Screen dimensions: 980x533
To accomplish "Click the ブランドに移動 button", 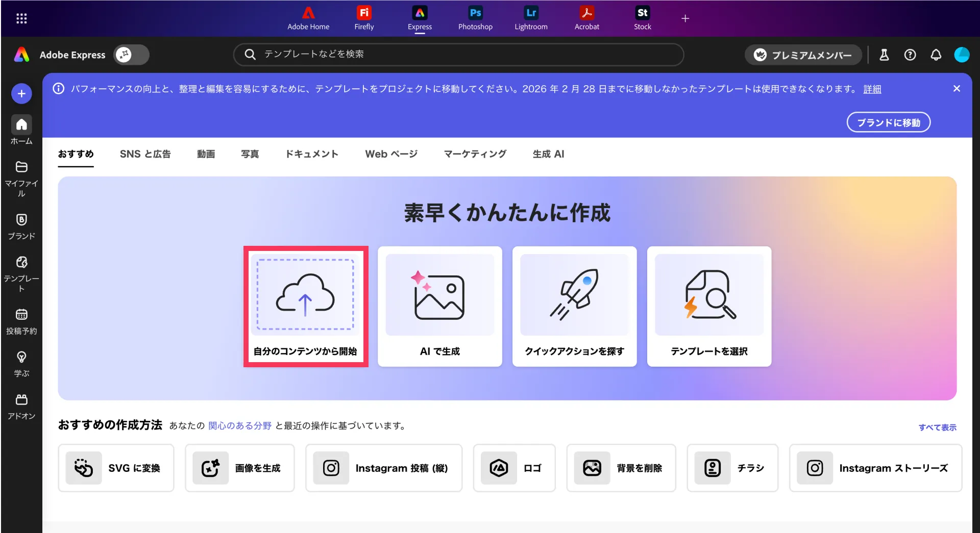I will point(888,122).
